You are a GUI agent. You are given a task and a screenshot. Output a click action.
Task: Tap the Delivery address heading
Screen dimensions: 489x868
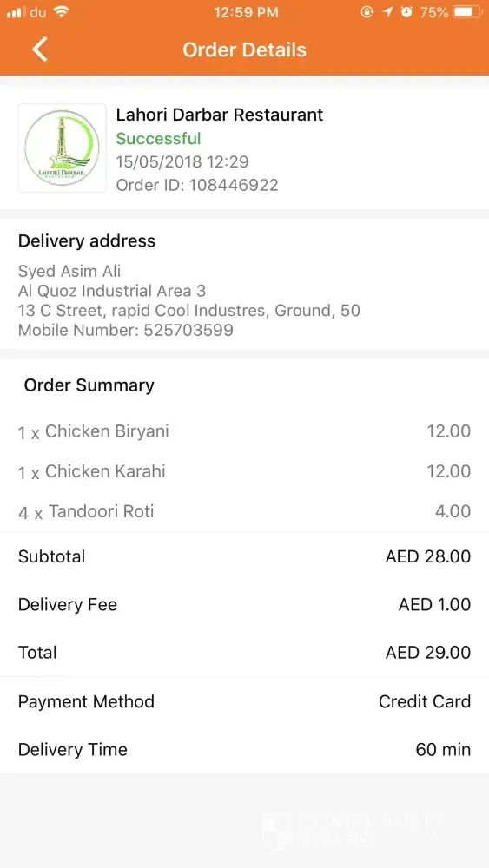[x=87, y=240]
